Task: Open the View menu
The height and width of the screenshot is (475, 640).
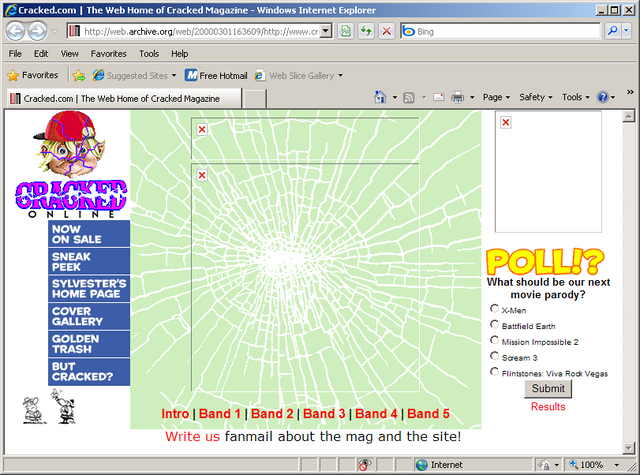Action: [x=69, y=54]
